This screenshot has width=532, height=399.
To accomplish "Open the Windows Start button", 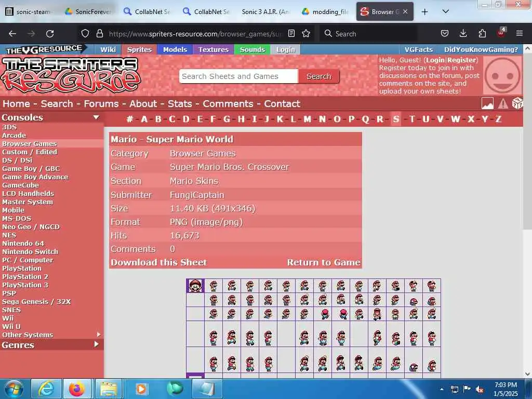I will click(x=14, y=389).
